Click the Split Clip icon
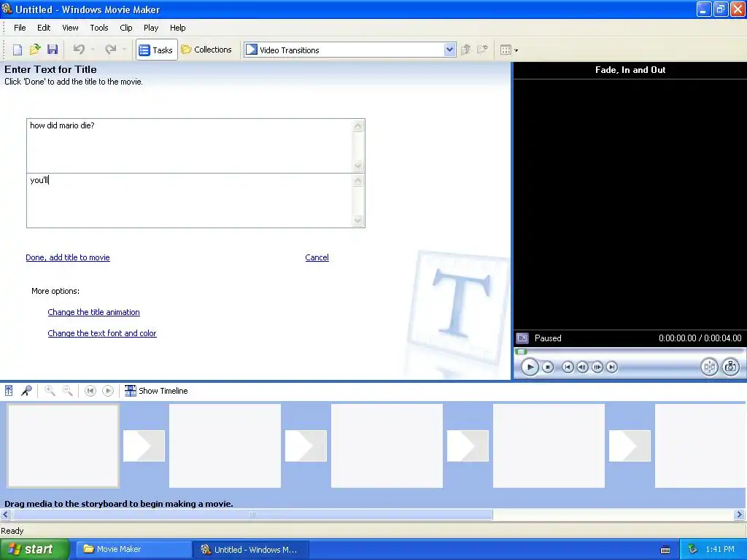Screen dimensions: 747x560 709,367
